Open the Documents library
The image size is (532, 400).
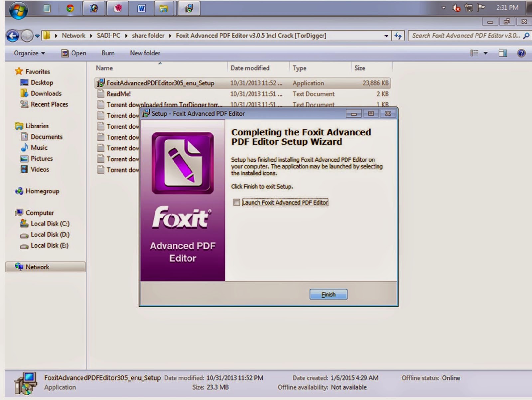coord(47,137)
